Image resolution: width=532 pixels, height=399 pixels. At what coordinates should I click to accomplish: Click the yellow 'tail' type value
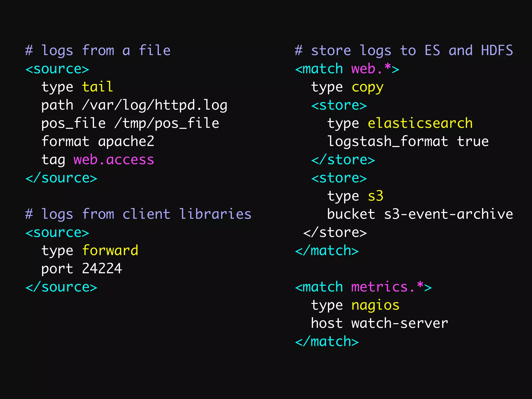(x=97, y=87)
